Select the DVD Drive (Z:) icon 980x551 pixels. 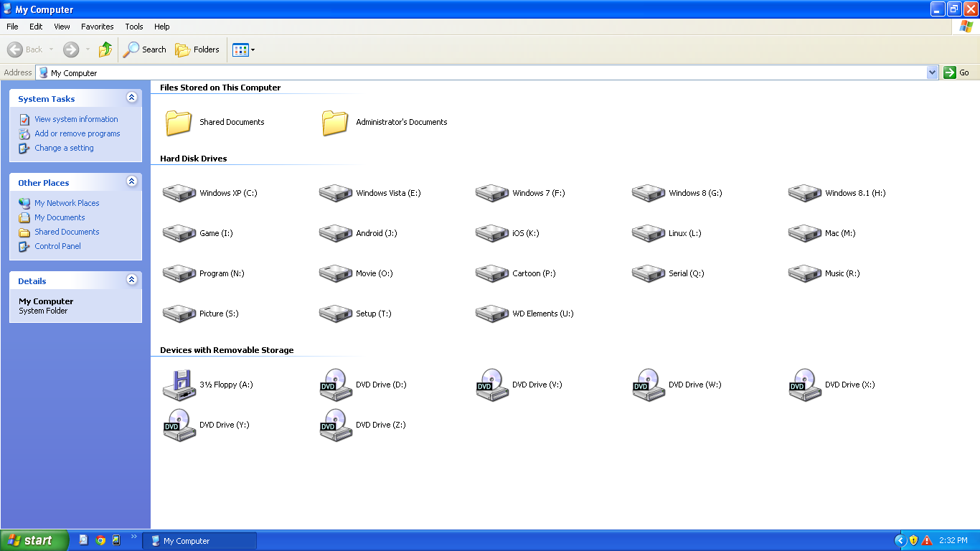(x=336, y=425)
